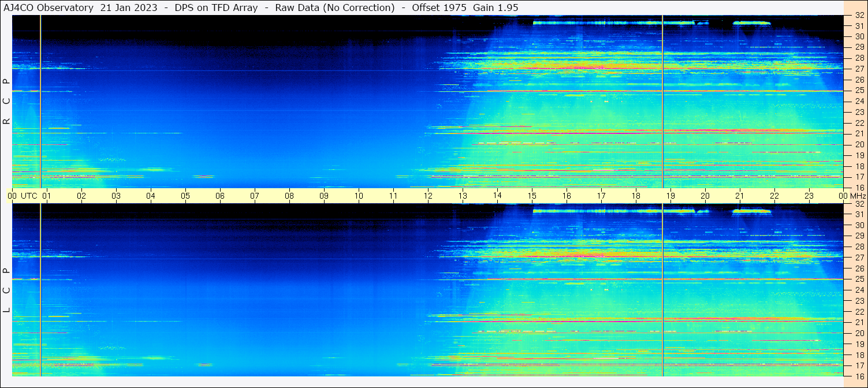Select hour 06 on the UTC time axis
This screenshot has height=388, width=868.
tap(220, 196)
